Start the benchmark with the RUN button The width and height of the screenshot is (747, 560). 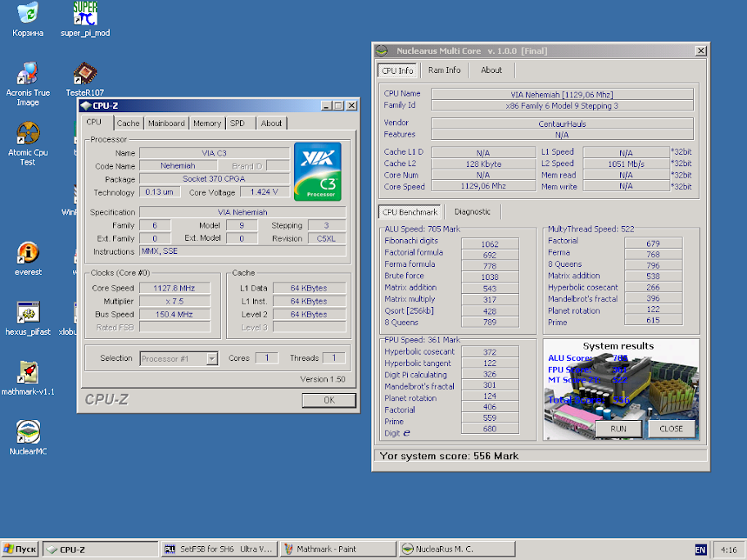tap(618, 428)
